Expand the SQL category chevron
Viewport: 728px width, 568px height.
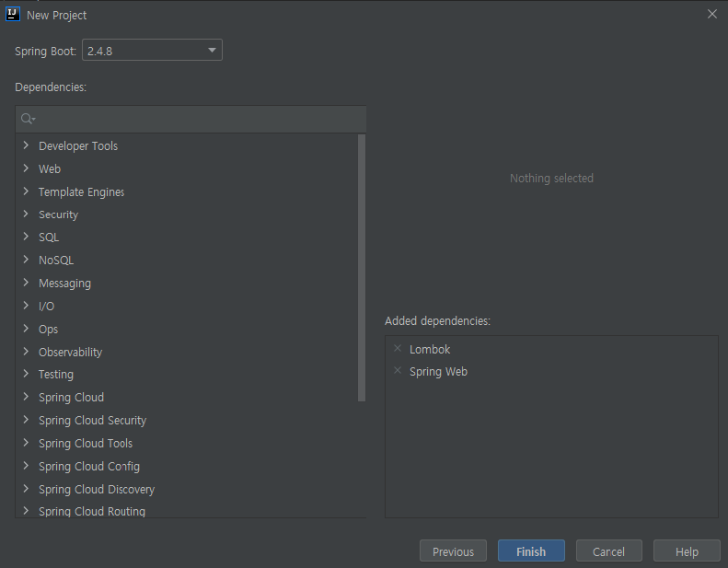click(26, 237)
